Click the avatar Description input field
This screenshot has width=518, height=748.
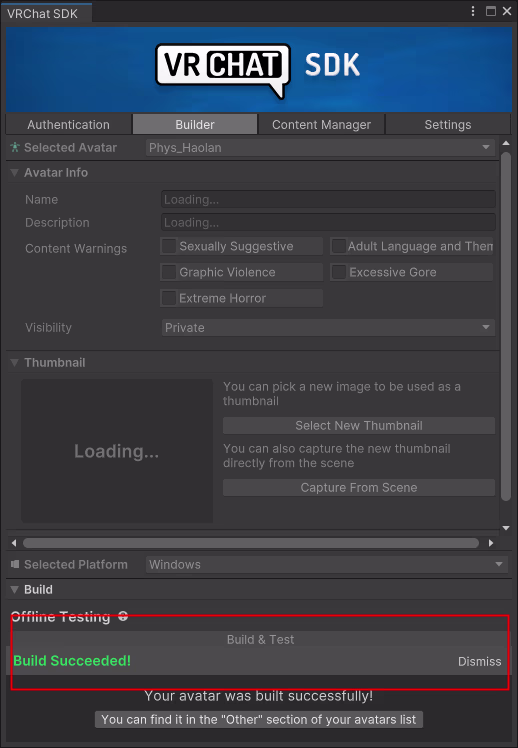coord(328,222)
